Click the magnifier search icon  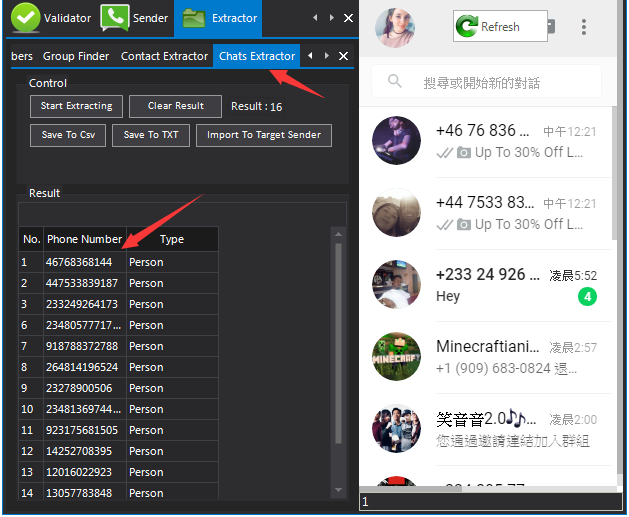tap(395, 81)
